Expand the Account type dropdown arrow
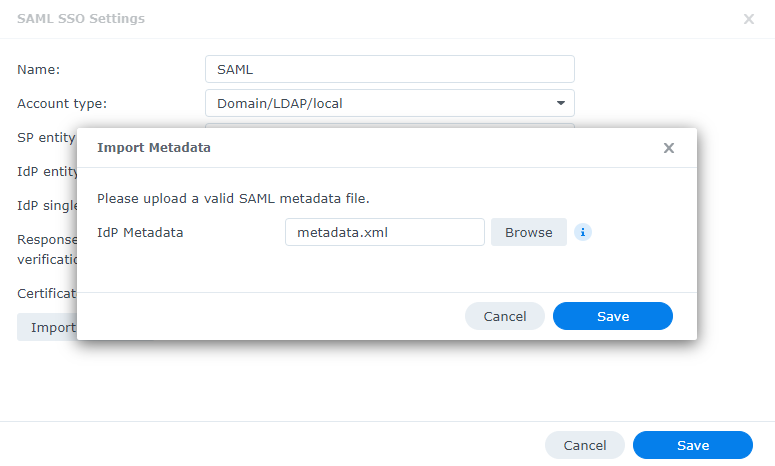 (x=561, y=103)
